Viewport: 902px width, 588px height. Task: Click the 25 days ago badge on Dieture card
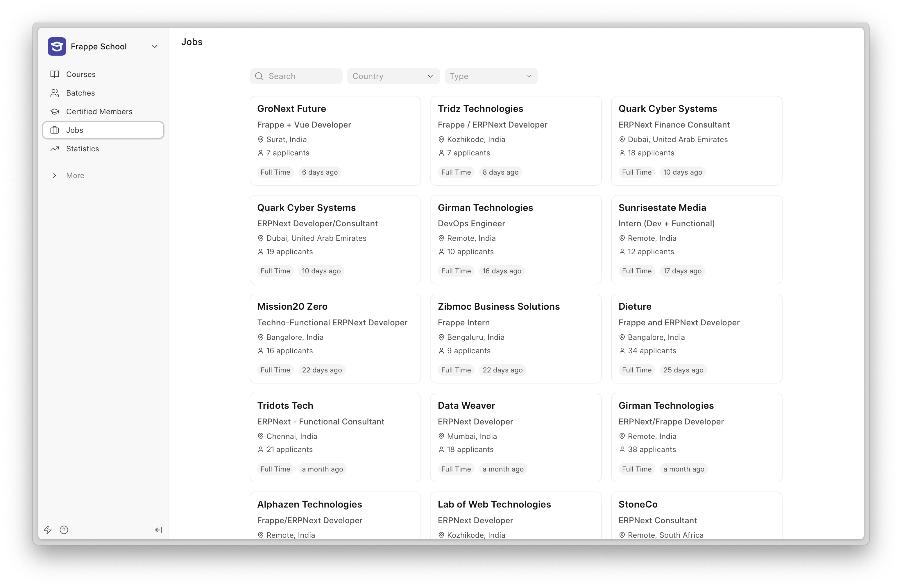(683, 370)
